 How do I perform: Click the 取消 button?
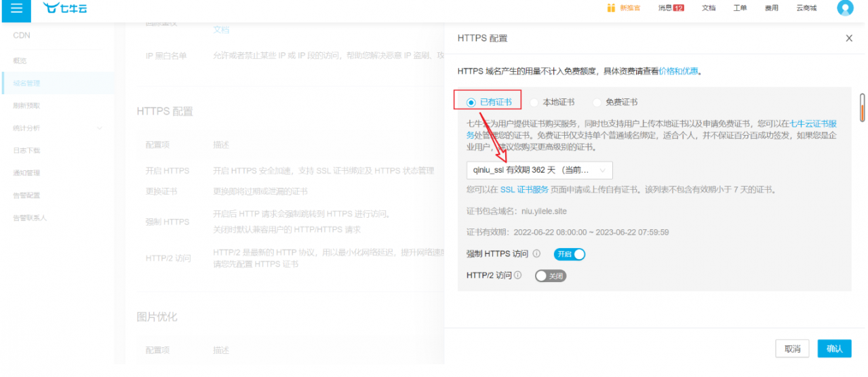pyautogui.click(x=792, y=349)
